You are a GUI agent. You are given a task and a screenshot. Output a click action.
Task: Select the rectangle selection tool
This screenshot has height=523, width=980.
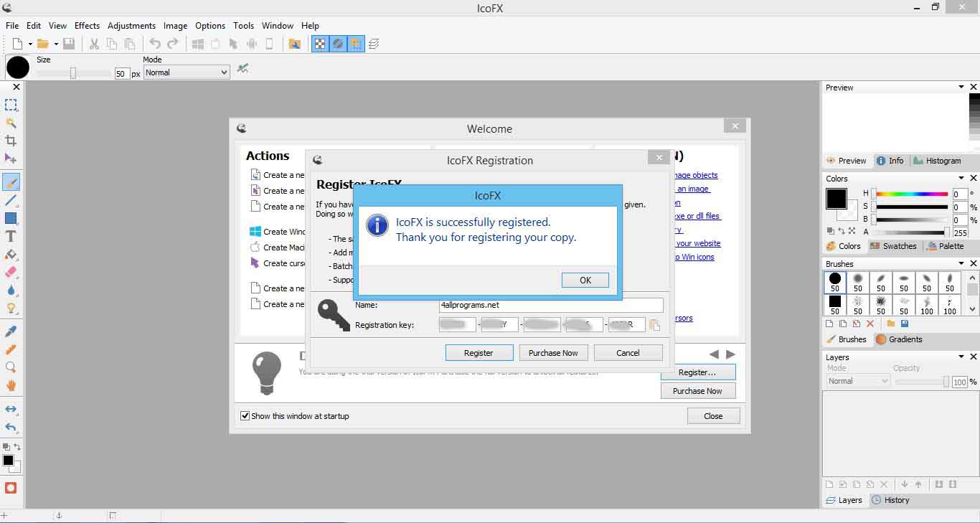point(11,105)
